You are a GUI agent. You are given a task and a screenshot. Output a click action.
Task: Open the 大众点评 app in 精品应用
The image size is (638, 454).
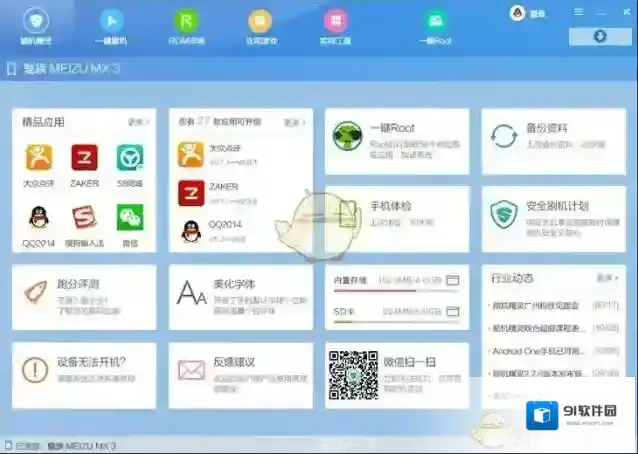tap(38, 158)
